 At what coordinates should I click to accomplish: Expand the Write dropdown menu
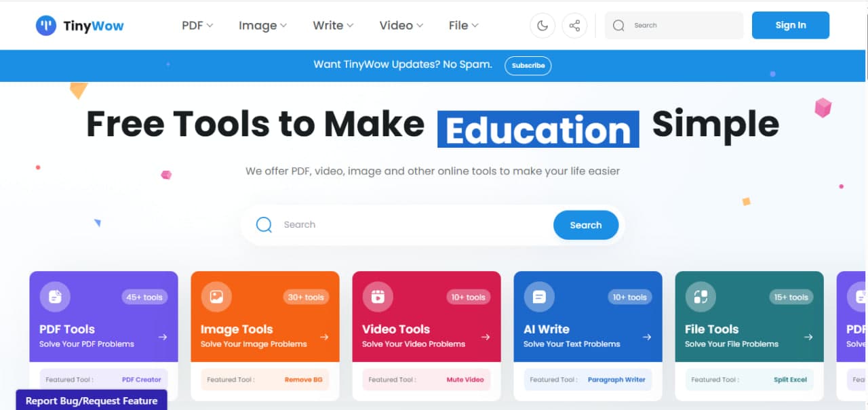pyautogui.click(x=333, y=26)
